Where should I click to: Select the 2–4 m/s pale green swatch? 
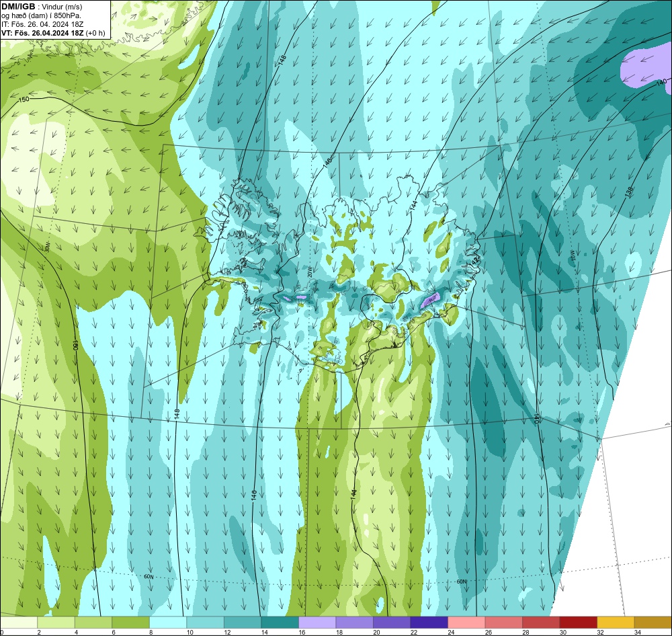pyautogui.click(x=56, y=623)
